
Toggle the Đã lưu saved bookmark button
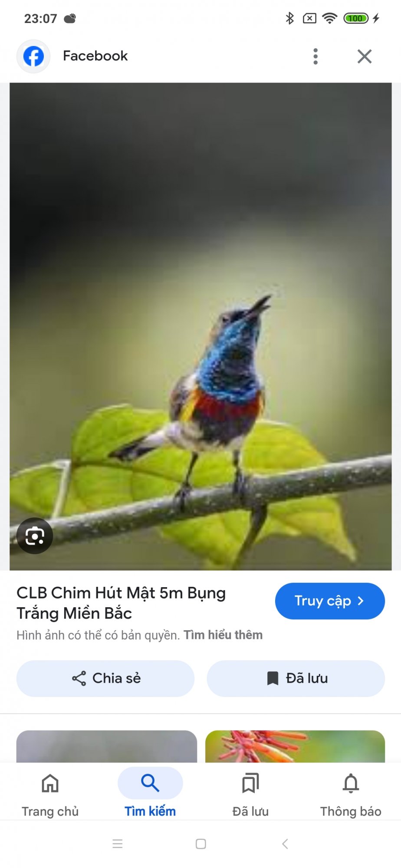pos(296,678)
